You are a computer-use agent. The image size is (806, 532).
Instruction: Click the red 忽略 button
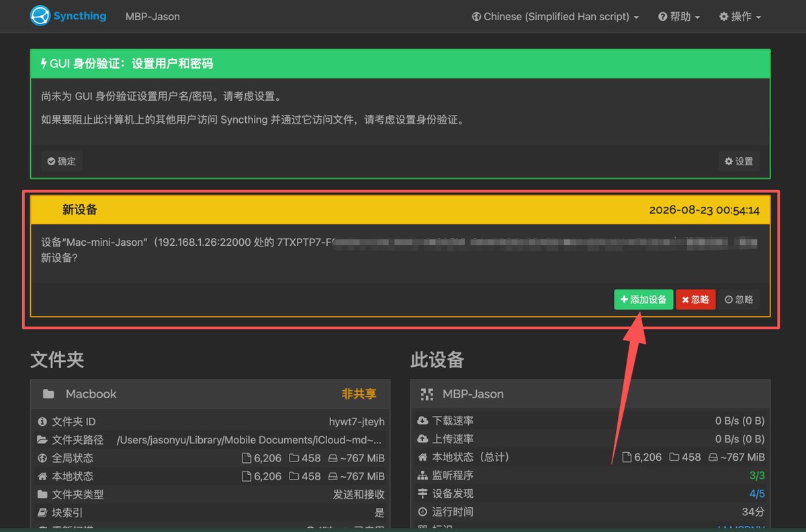[x=695, y=300]
